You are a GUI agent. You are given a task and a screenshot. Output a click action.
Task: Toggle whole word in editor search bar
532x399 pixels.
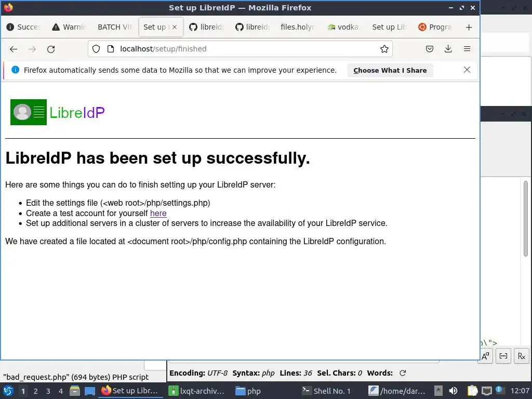click(503, 356)
